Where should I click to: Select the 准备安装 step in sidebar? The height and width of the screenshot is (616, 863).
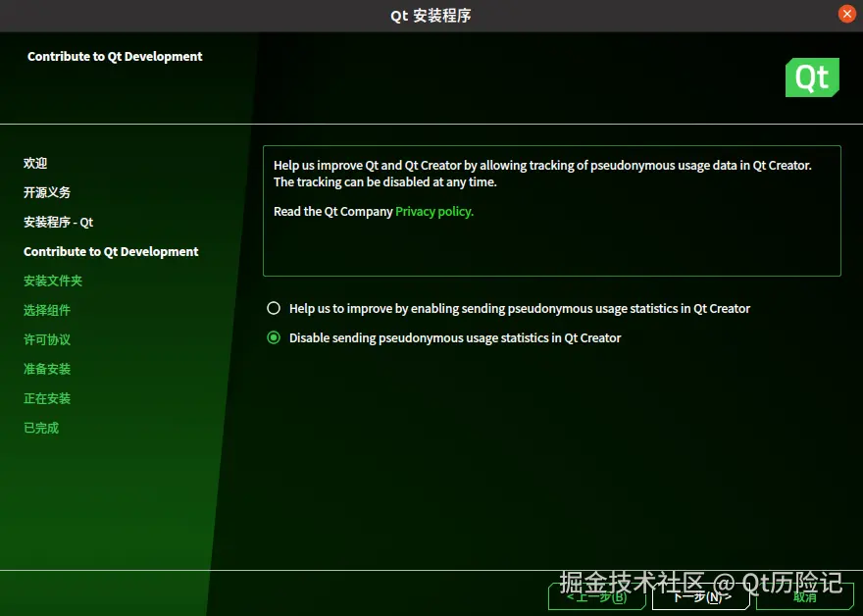pos(47,369)
